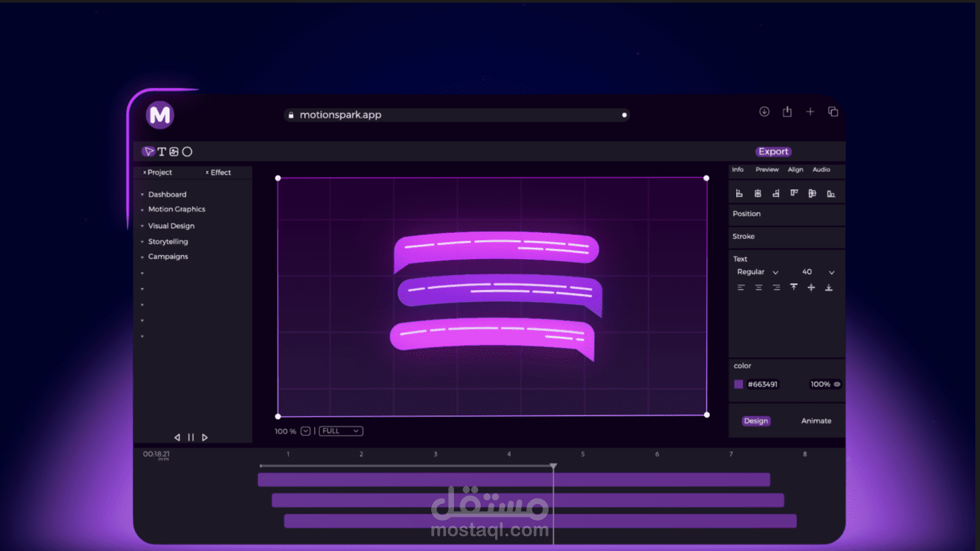Select the arrow selection tool
The image size is (980, 551).
pyautogui.click(x=148, y=152)
